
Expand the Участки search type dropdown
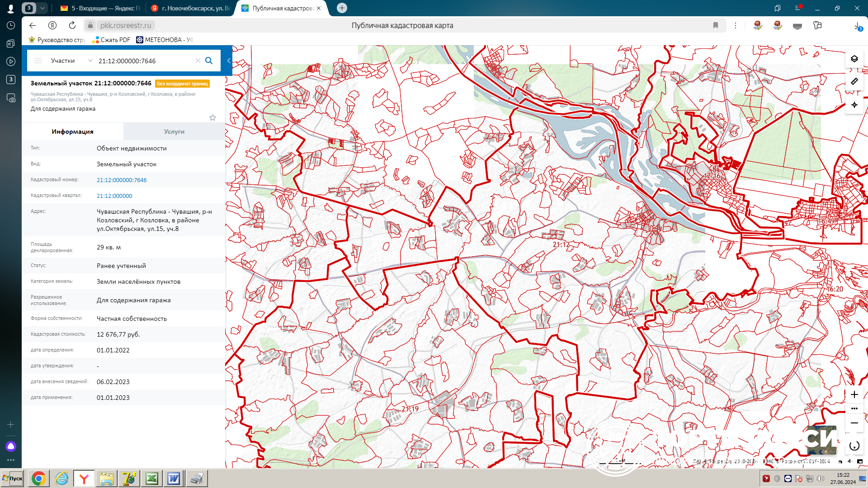(x=90, y=61)
